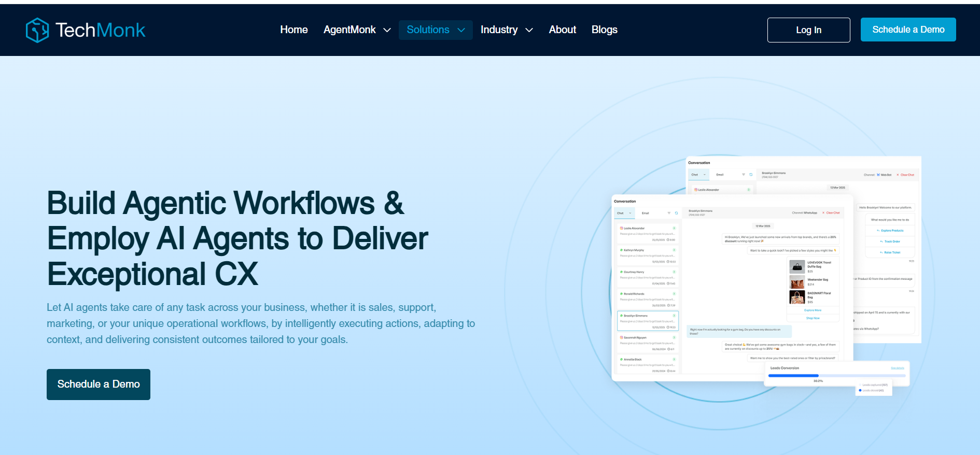Select the Weekender Bag thumbnail
The height and width of the screenshot is (455, 980).
point(797,282)
